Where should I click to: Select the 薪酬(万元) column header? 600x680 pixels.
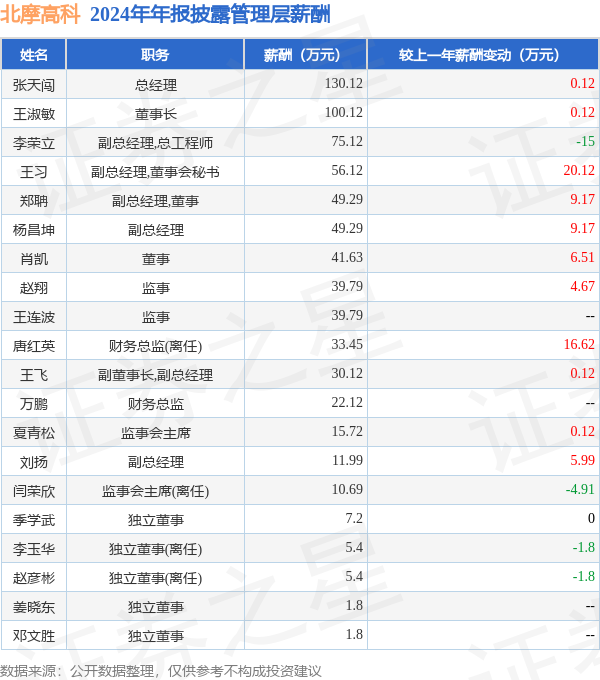tap(306, 55)
